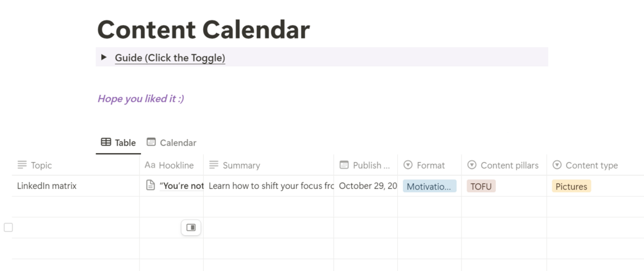Click the Summary column text icon

(214, 165)
